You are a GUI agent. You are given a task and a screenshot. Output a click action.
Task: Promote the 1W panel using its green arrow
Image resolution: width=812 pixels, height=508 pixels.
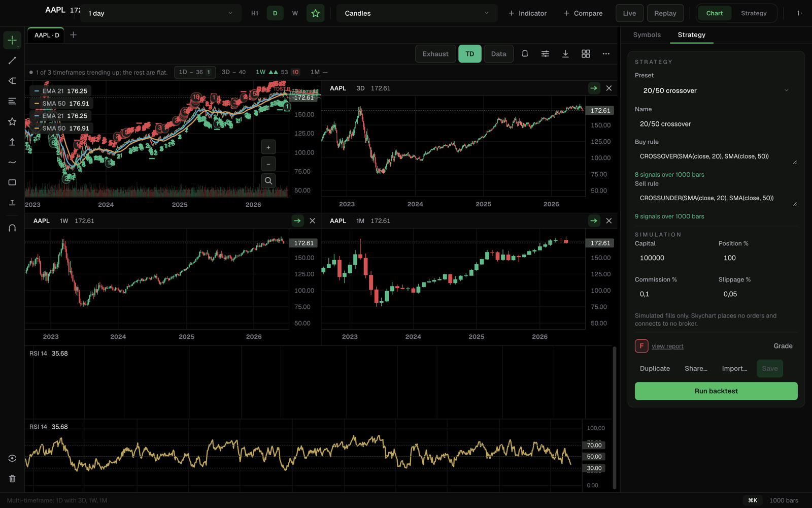click(x=297, y=221)
